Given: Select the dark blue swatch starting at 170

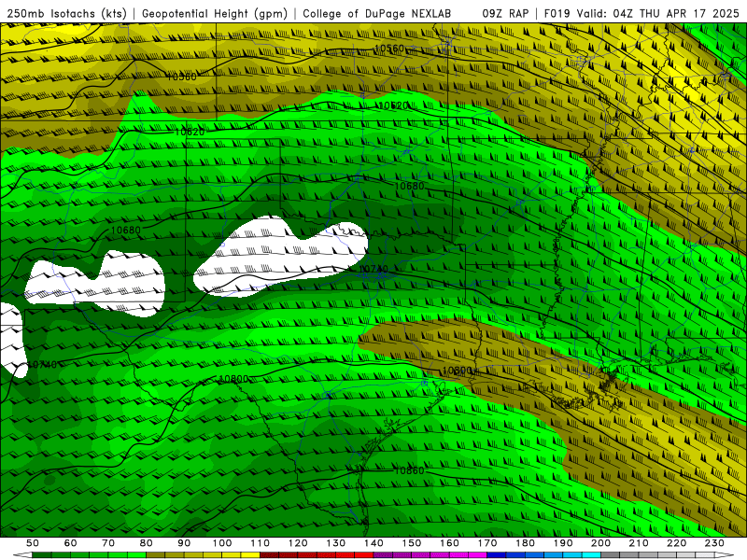Looking at the screenshot, I should click(497, 554).
